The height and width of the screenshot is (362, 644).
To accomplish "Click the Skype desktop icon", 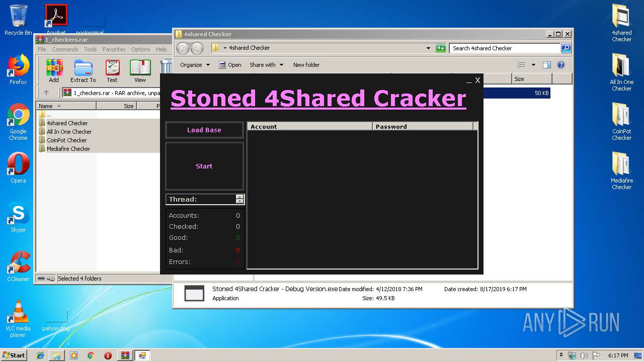I will coord(18,217).
